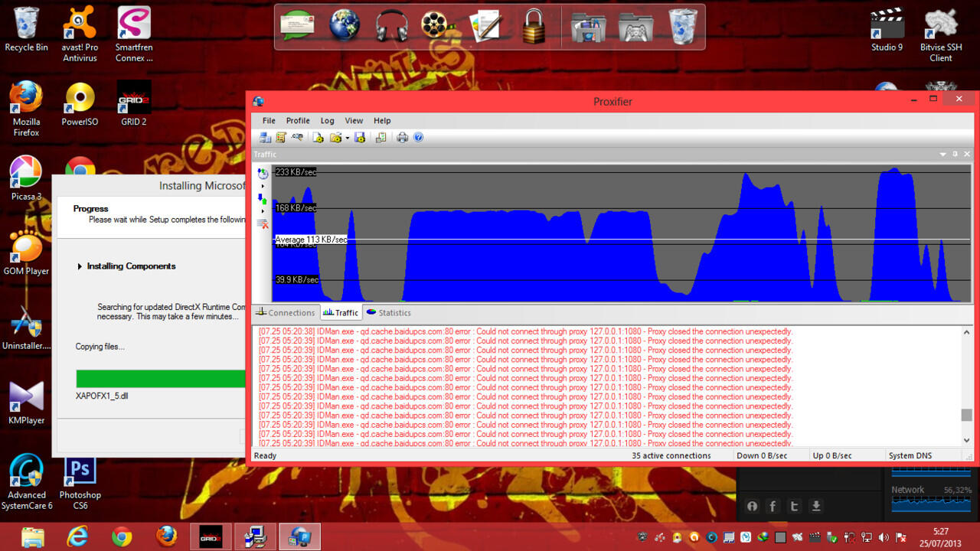Screen dimensions: 980x551
Task: Expand arrow below the traffic clock icon
Action: pyautogui.click(x=263, y=186)
